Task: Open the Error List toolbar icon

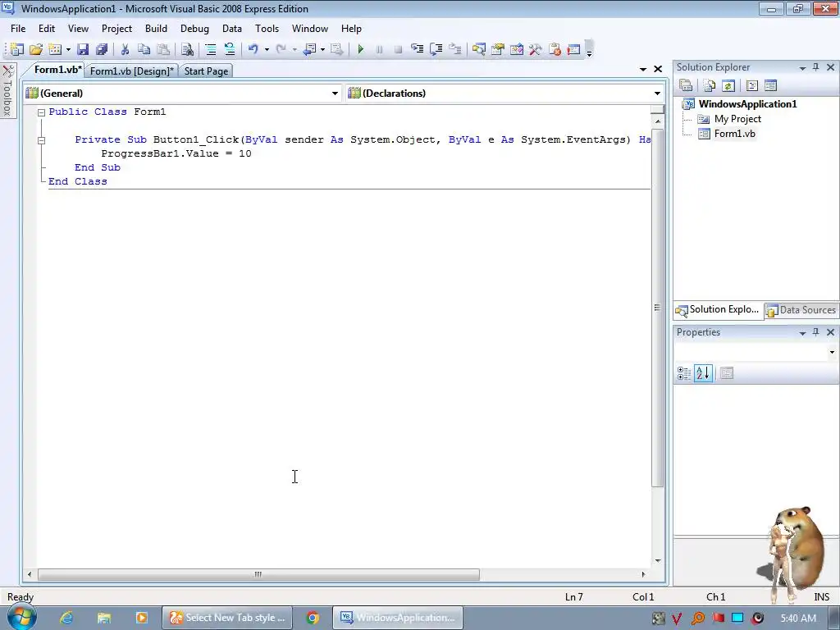Action: point(555,49)
